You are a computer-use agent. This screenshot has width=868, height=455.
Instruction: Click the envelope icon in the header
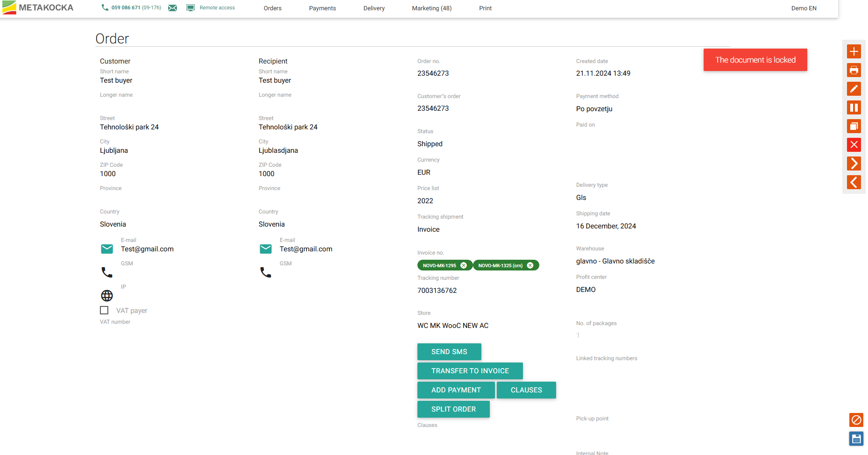point(172,8)
